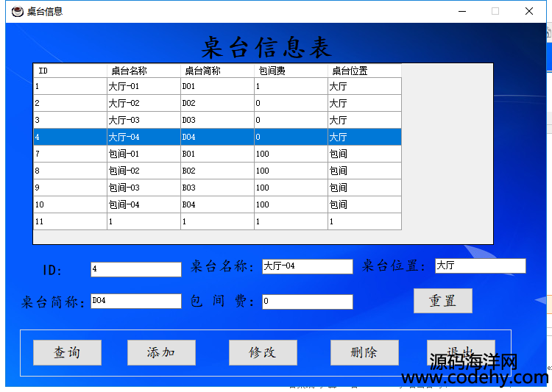Screen dimensions: 552x392
Task: Close the 桌台信息 window
Action: click(x=528, y=11)
